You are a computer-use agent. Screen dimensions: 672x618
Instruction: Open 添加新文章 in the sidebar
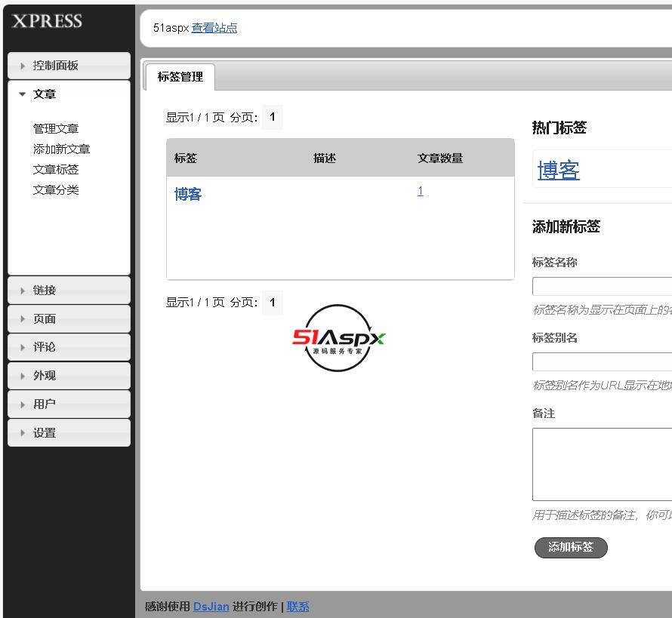pyautogui.click(x=61, y=149)
